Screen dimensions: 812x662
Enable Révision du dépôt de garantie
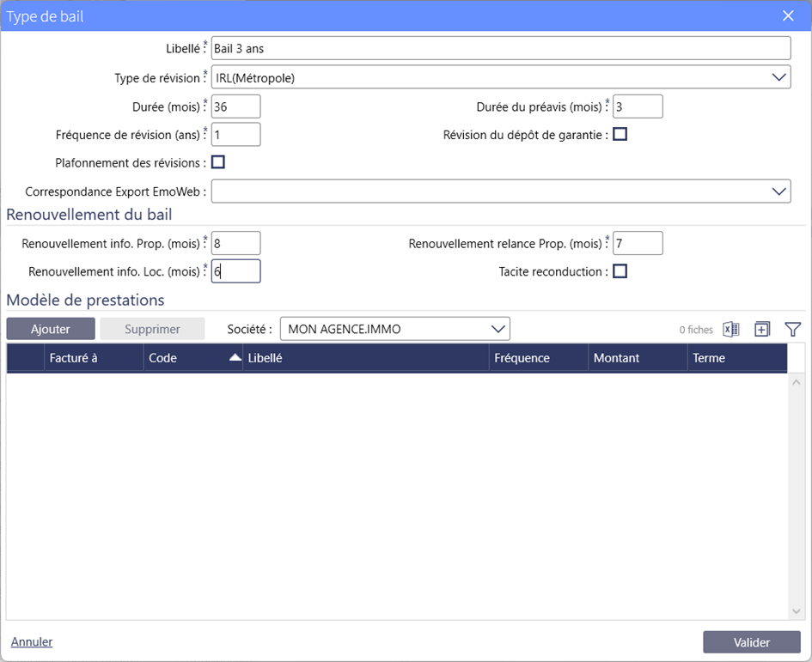(x=620, y=134)
